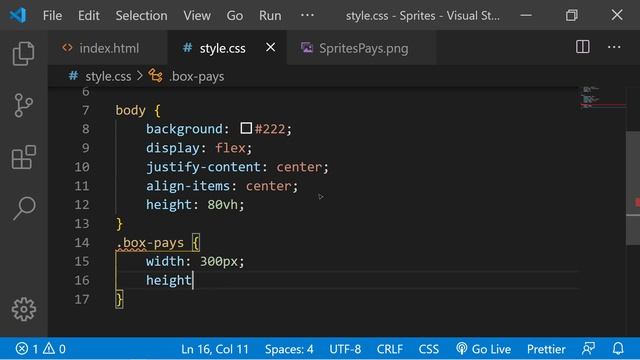Image resolution: width=640 pixels, height=360 pixels.
Task: Click closing brace on line 17
Action: click(119, 299)
